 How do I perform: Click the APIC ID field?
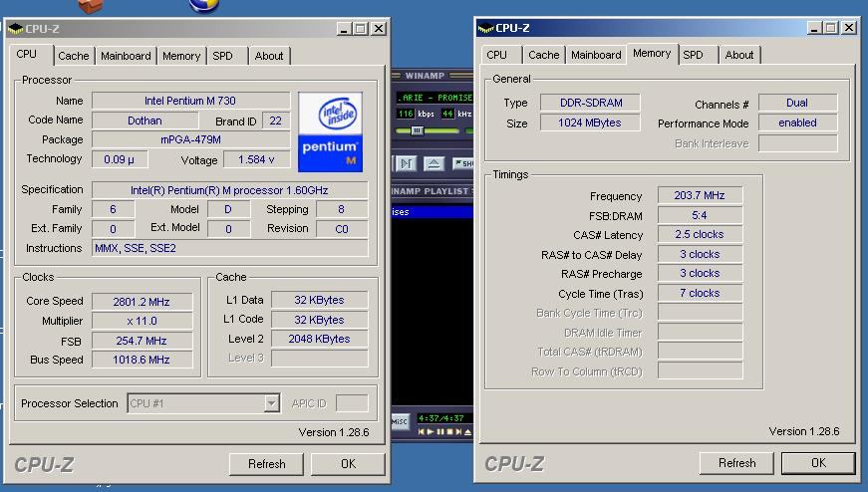coord(352,403)
